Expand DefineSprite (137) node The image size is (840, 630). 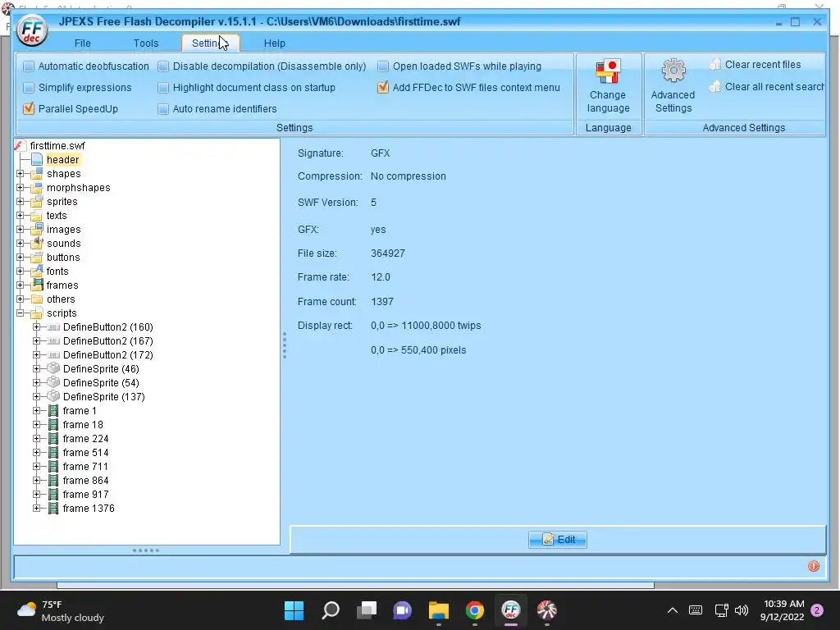(36, 396)
